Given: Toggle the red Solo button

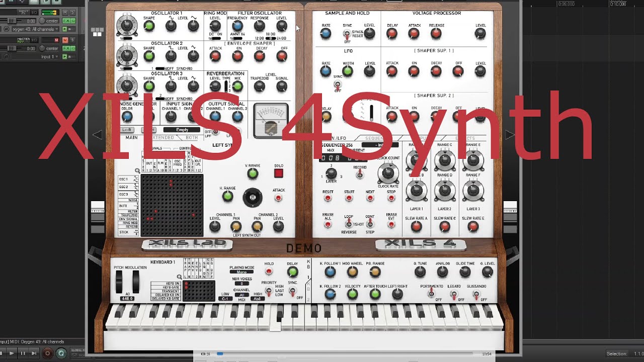Looking at the screenshot, I should pyautogui.click(x=278, y=173).
